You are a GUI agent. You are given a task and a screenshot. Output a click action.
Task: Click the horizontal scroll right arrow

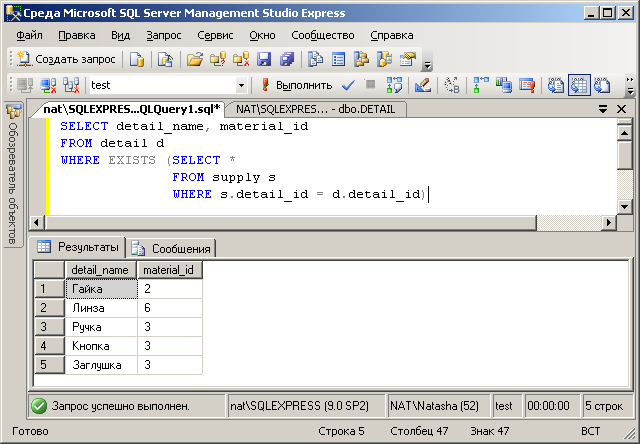coord(609,223)
